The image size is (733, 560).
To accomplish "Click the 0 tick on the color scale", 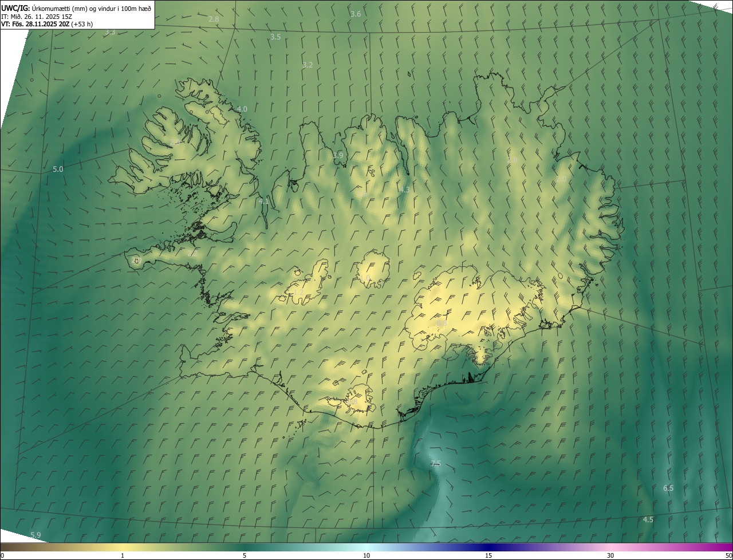I will (x=2, y=555).
